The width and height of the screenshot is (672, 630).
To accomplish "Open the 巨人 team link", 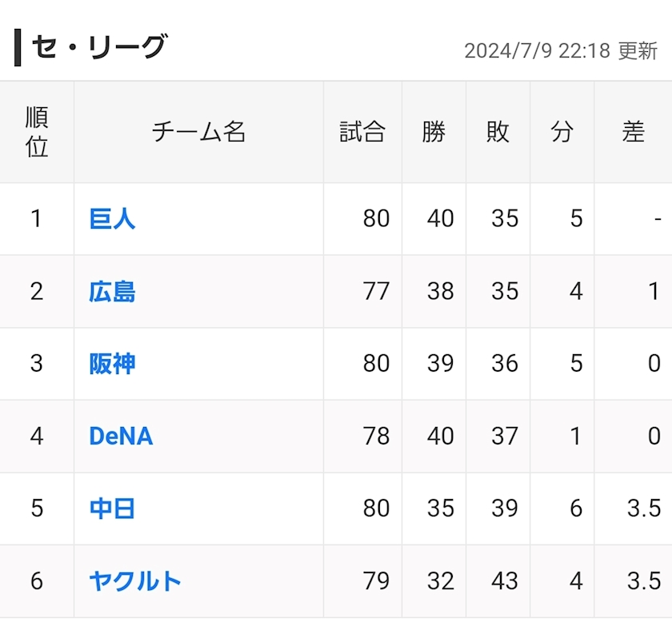I will click(x=112, y=218).
